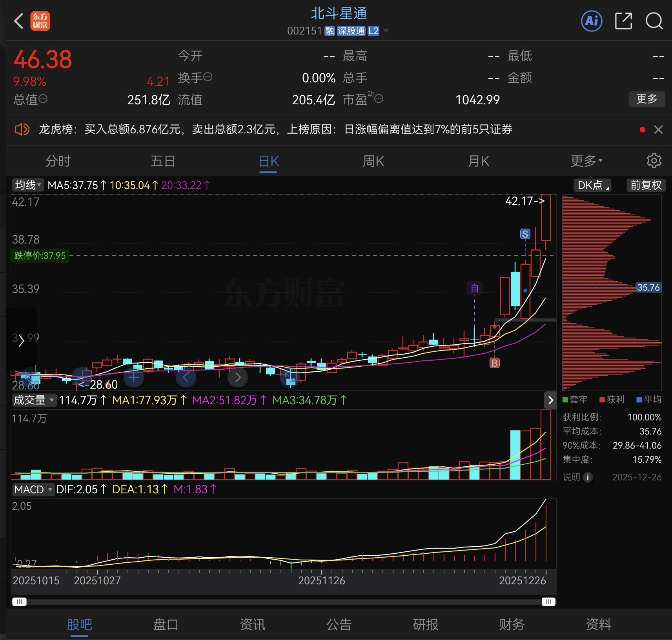The image size is (672, 640).
Task: Toggle the 前复权 adjustment button
Action: (x=646, y=185)
